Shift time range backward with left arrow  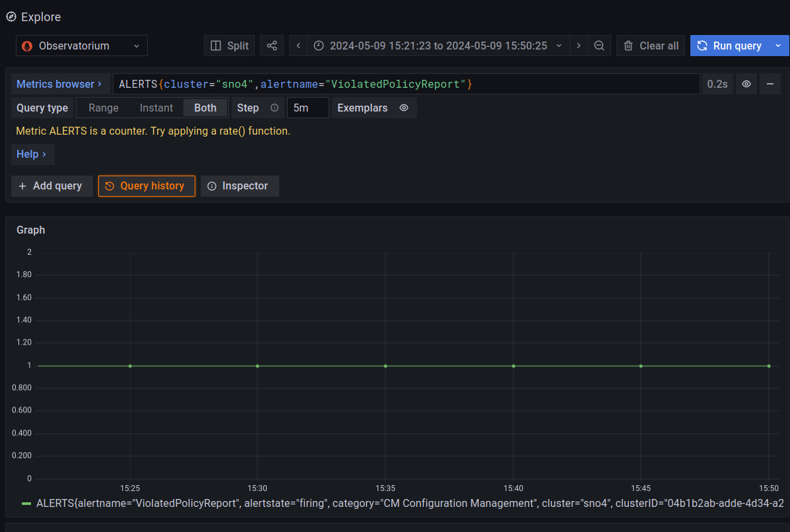[298, 46]
